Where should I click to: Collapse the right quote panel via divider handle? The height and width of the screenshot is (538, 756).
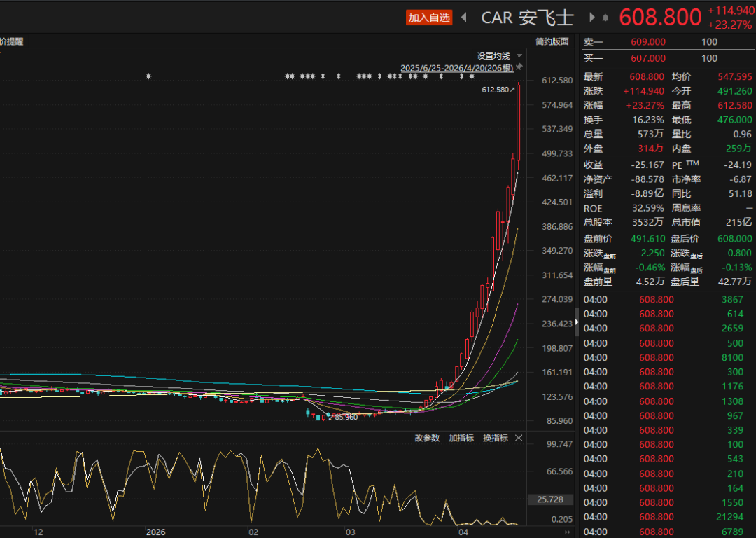click(577, 322)
